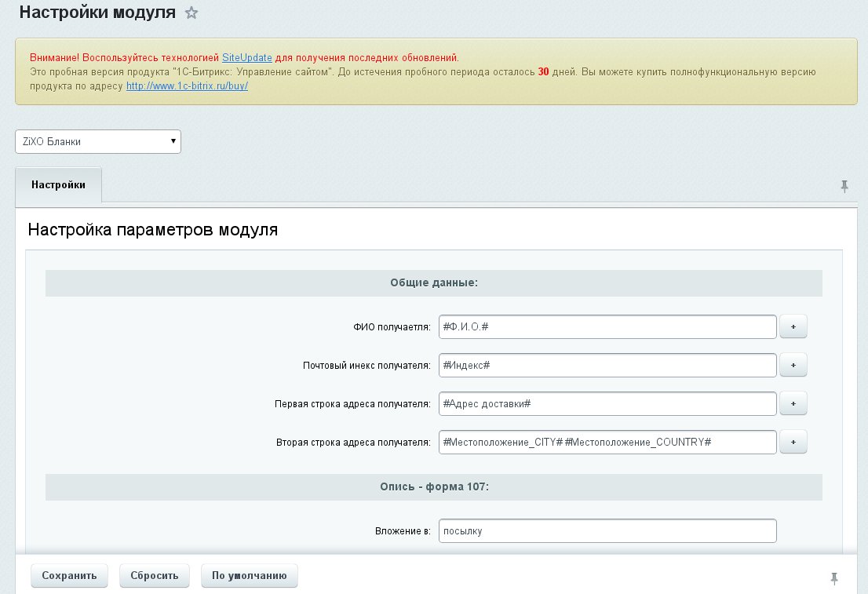The image size is (868, 594).
Task: Click the Сохранить button
Action: [x=69, y=576]
